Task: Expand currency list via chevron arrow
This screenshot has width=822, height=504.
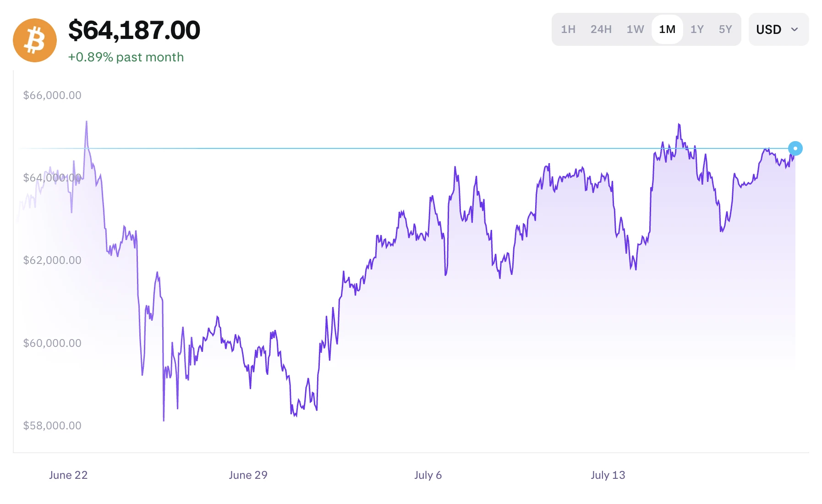Action: coord(795,29)
